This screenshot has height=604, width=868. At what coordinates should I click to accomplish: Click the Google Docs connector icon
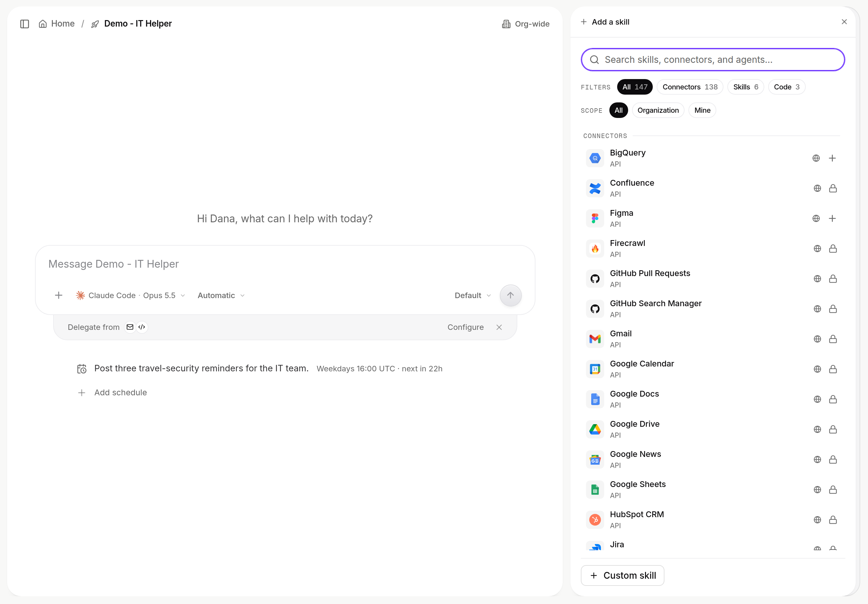(x=595, y=400)
